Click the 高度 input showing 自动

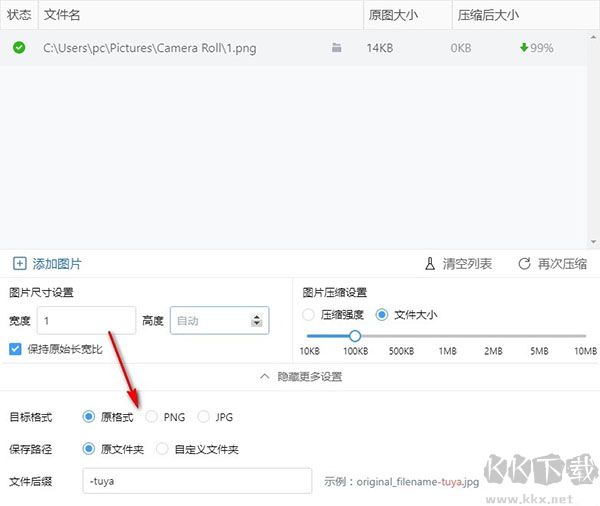pyautogui.click(x=220, y=320)
